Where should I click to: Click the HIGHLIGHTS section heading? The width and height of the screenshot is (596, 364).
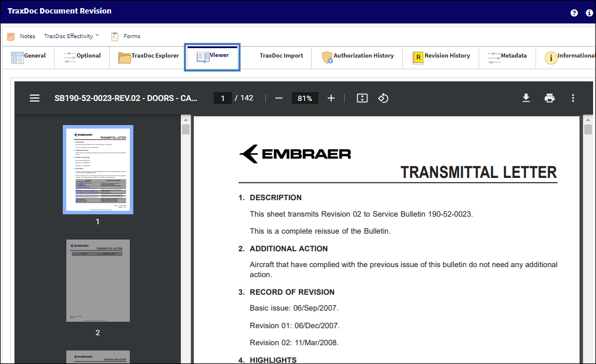(273, 360)
